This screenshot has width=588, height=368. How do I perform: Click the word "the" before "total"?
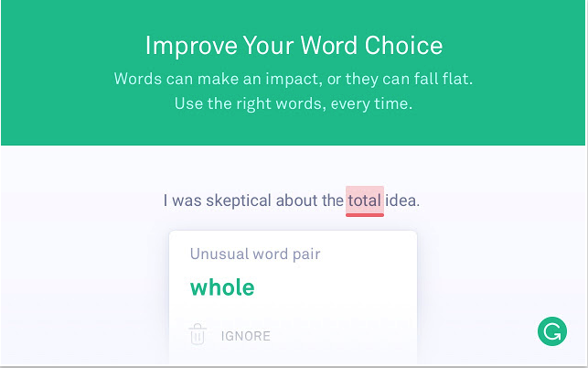(332, 200)
